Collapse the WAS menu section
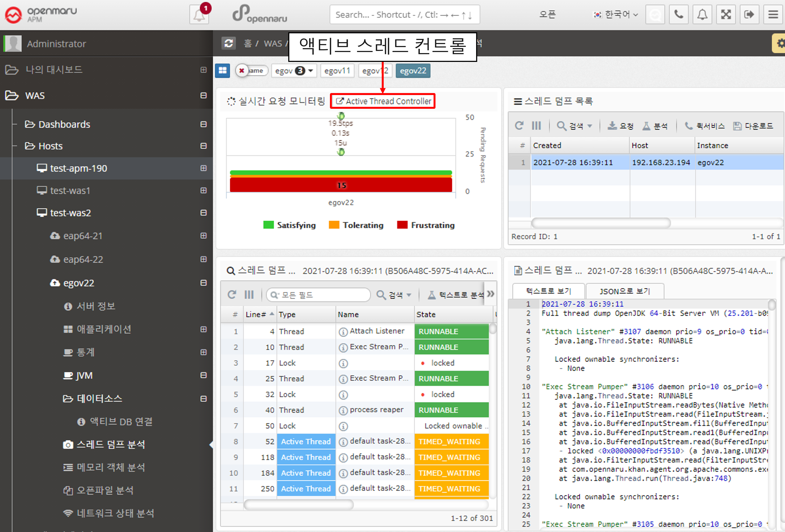 [203, 96]
